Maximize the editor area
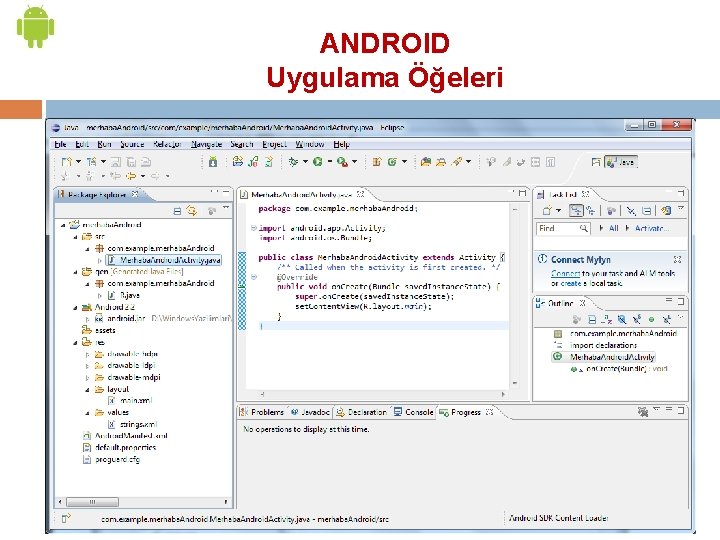Screen dimensions: 720x540 pos(522,193)
